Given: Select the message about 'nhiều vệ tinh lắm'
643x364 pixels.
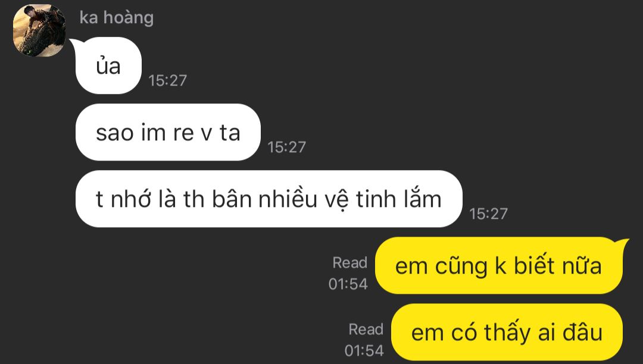Looking at the screenshot, I should click(x=269, y=199).
